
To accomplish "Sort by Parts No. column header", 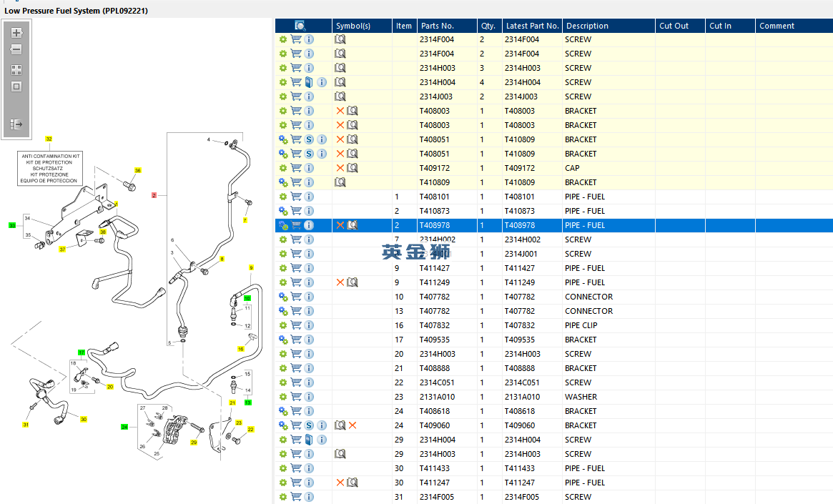I will click(437, 26).
